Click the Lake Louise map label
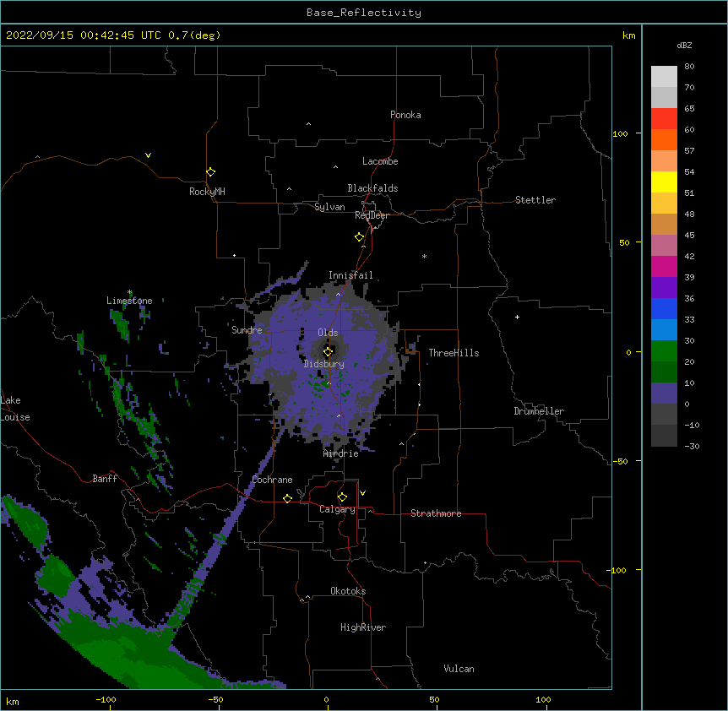 [x=15, y=409]
